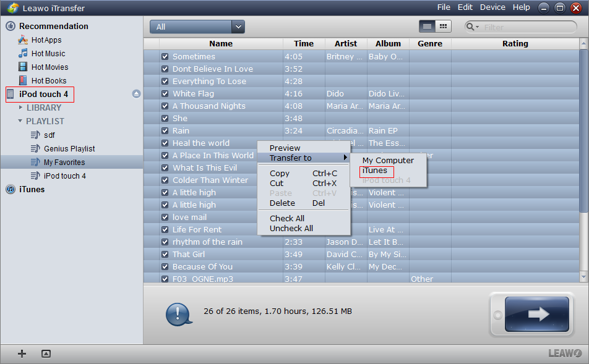Screen dimensions: 589x364
Task: Transfer songs to My Computer
Action: pyautogui.click(x=388, y=160)
